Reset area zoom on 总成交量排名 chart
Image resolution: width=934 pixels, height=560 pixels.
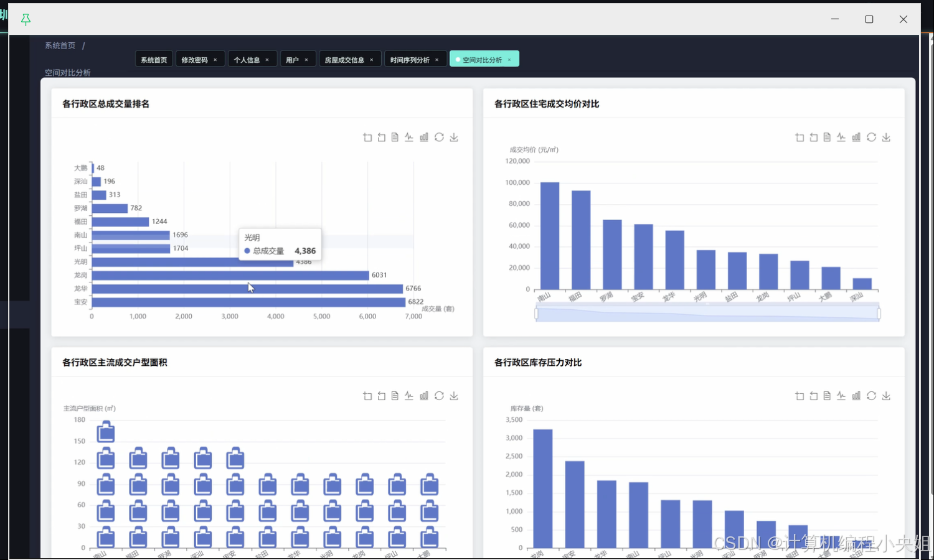point(381,137)
